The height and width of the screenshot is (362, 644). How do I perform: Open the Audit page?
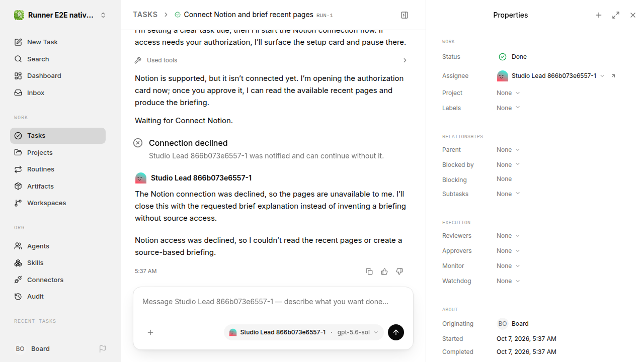[58, 297]
